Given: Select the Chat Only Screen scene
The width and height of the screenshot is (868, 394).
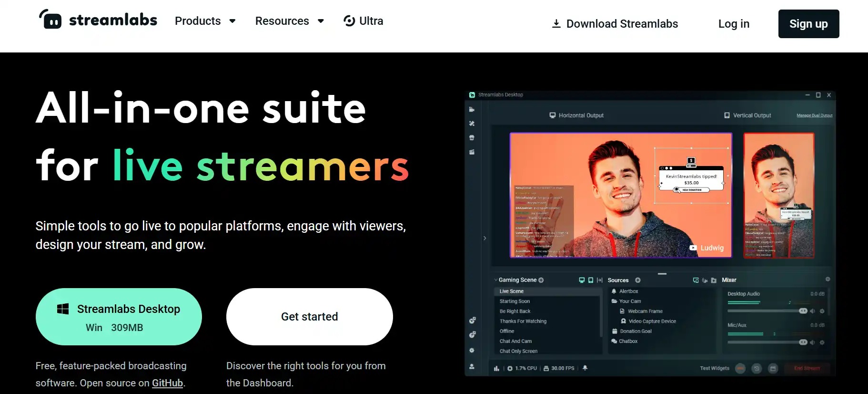Looking at the screenshot, I should click(518, 351).
